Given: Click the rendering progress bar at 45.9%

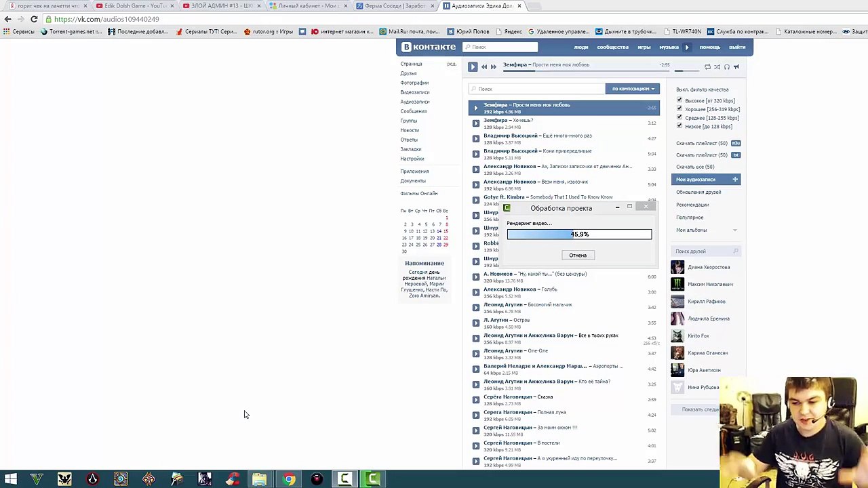Looking at the screenshot, I should [x=579, y=234].
